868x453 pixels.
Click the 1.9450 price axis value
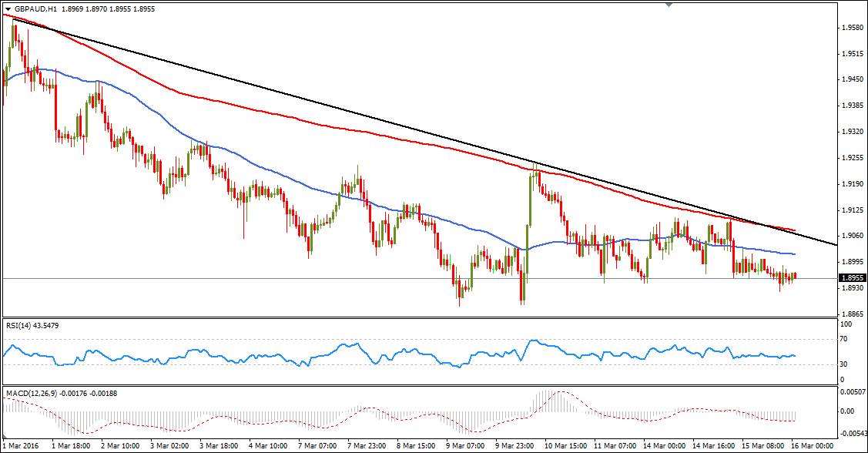tap(853, 79)
